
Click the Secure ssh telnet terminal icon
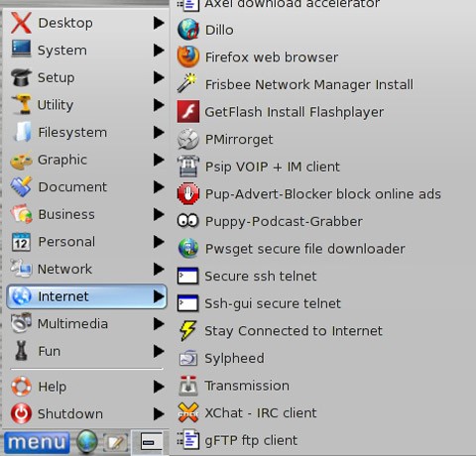pyautogui.click(x=187, y=276)
